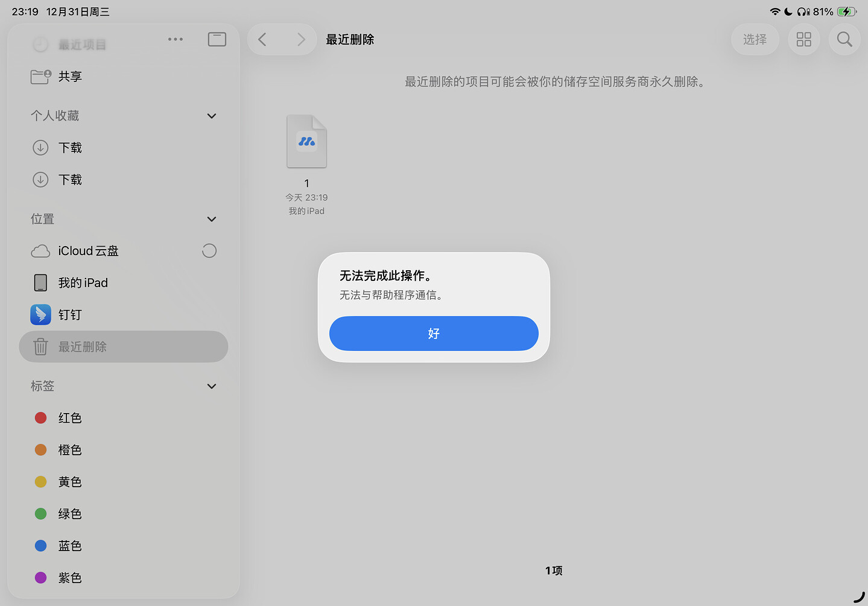Open the 共享 sidebar item
Image resolution: width=868 pixels, height=606 pixels.
point(69,77)
